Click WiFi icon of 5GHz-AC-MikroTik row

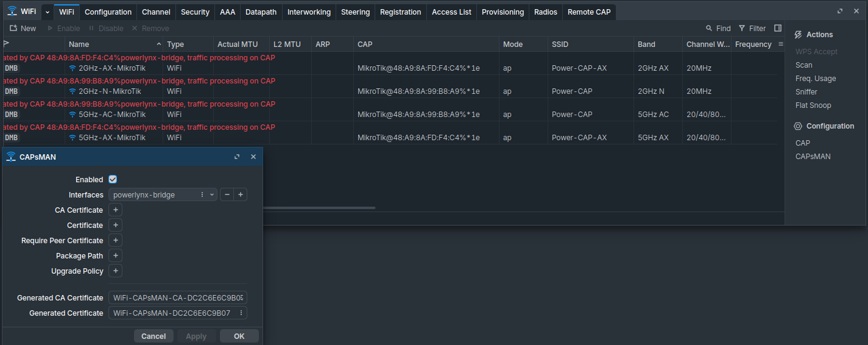[x=73, y=115]
